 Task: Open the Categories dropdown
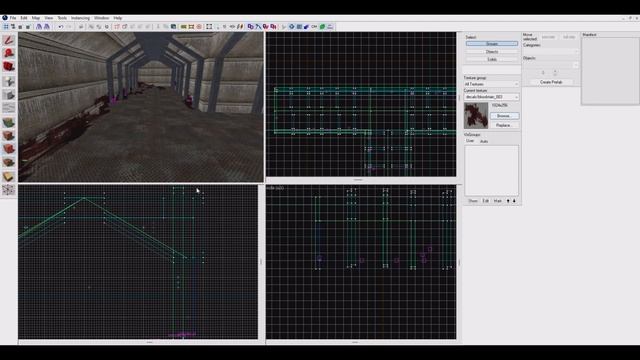[551, 51]
